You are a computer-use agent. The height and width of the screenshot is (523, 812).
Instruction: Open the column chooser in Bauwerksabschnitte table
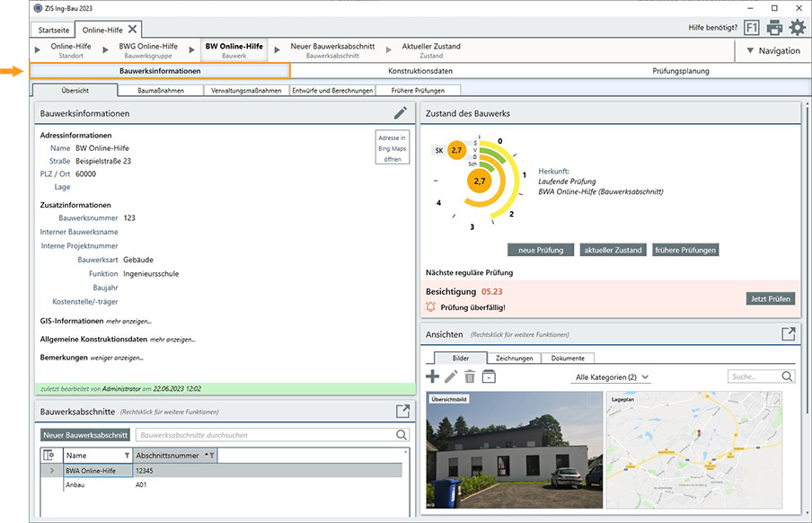tap(49, 456)
